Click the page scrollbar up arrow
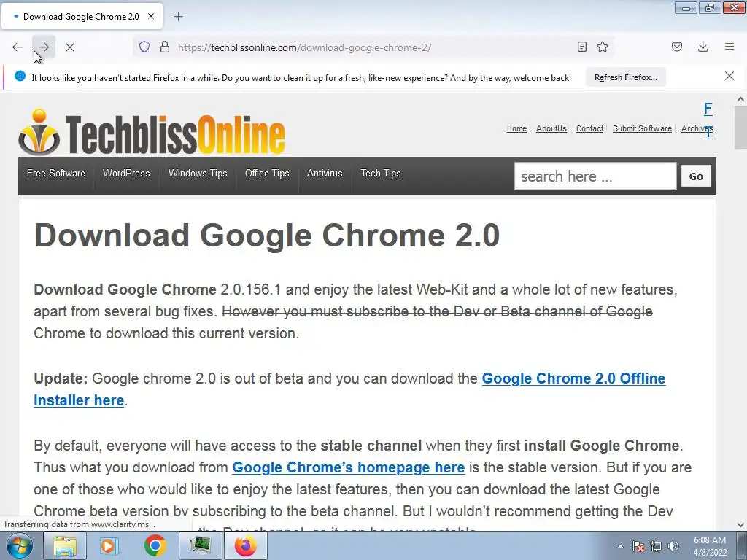This screenshot has height=560, width=747. 740,99
